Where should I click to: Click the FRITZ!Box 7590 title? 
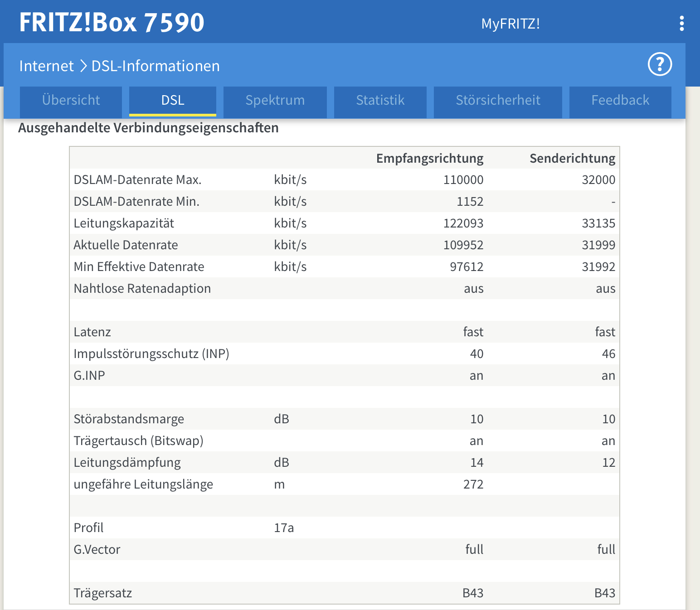[112, 22]
